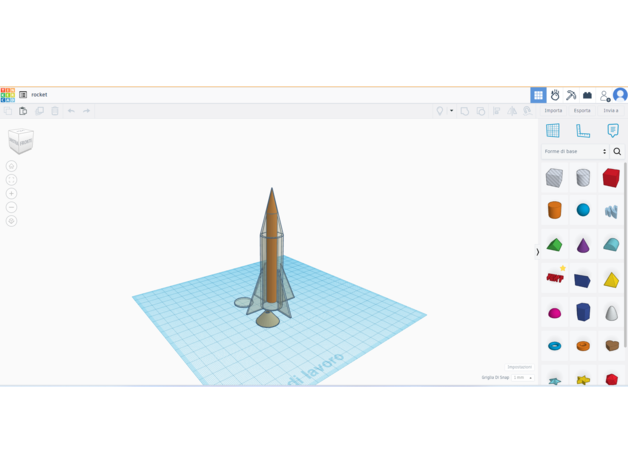628x472 pixels.
Task: Open the Forme di base dropdown
Action: pos(574,152)
